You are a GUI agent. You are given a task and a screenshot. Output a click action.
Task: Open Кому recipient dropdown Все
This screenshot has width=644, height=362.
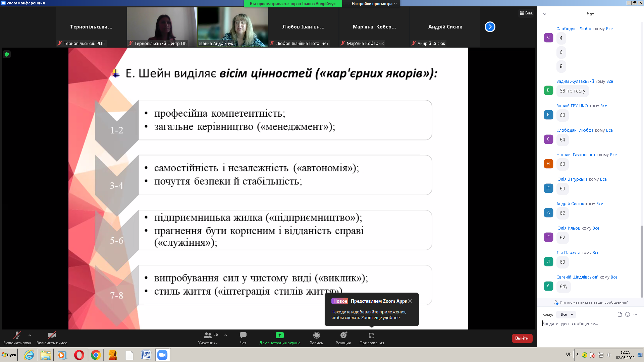[566, 314]
